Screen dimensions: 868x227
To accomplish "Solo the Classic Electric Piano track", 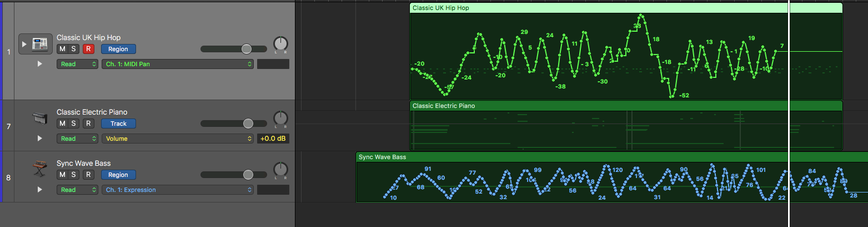I will 73,124.
